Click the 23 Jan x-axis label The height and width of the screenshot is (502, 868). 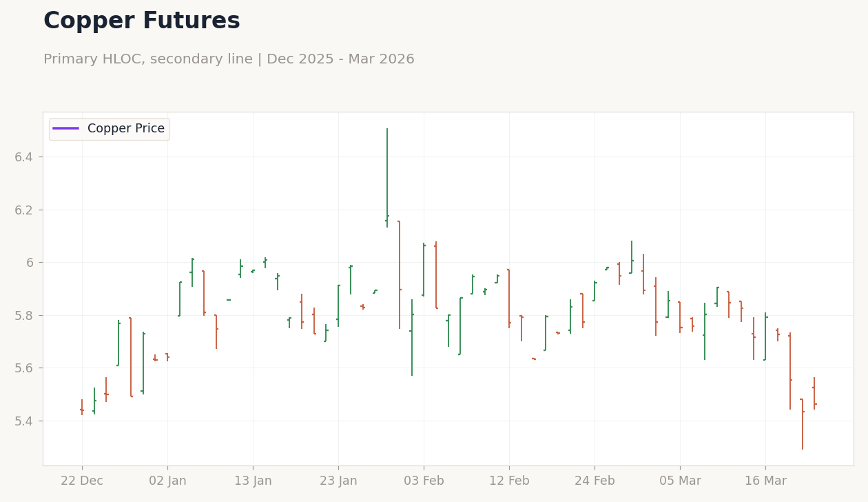tap(338, 481)
